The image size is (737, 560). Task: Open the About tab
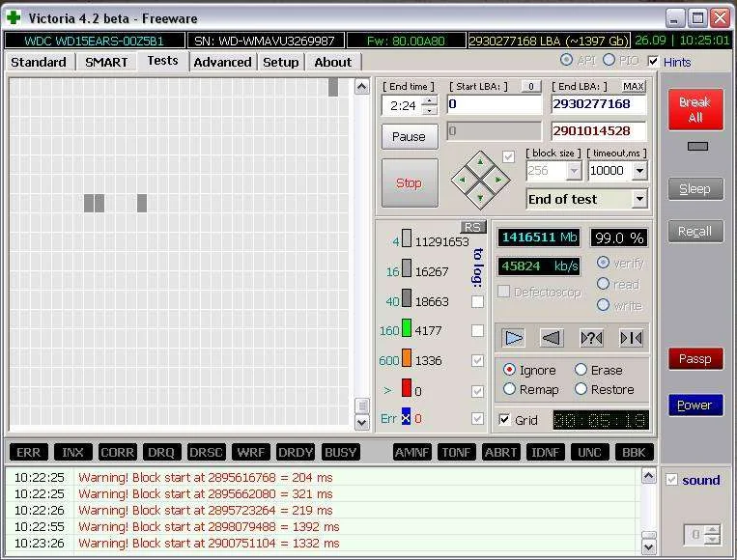tap(333, 62)
